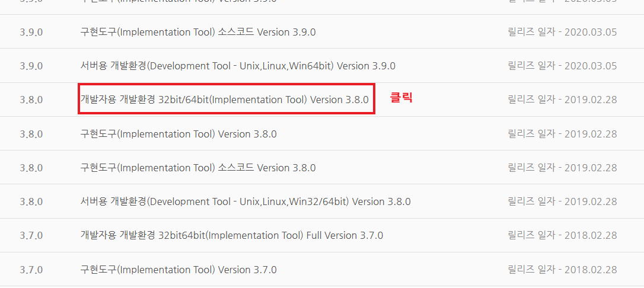
Task: Click the 3.9.0 version cell for 서버용 개발환경 row
Action: [x=31, y=66]
